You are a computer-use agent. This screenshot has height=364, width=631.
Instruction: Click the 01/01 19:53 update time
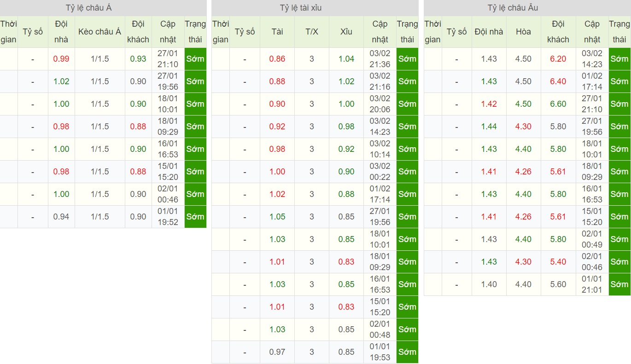380,352
